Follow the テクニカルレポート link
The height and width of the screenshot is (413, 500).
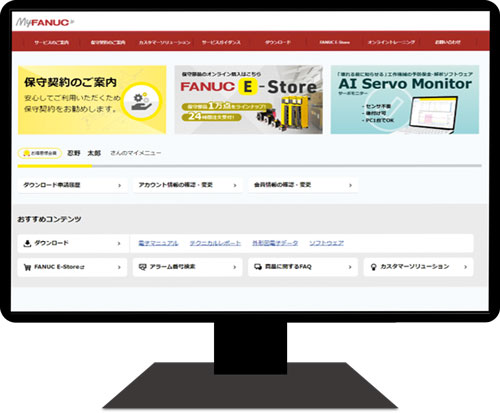tap(215, 243)
